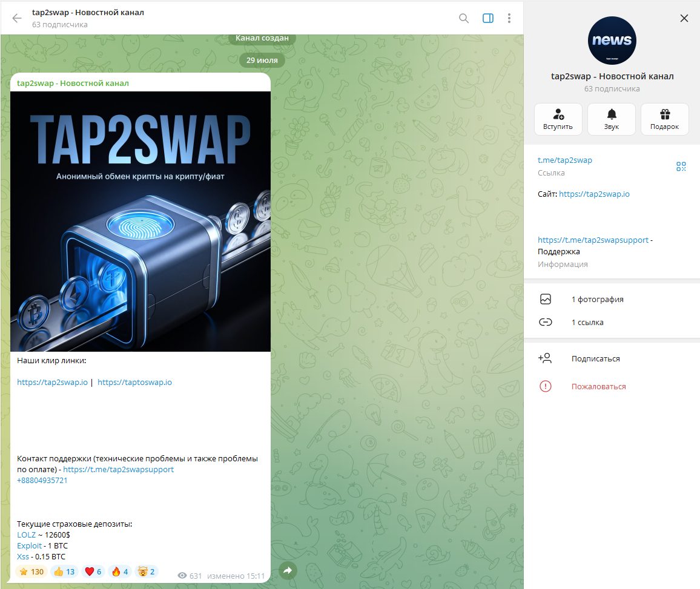Image resolution: width=700 pixels, height=589 pixels.
Task: Open the news channel avatar
Action: (612, 41)
